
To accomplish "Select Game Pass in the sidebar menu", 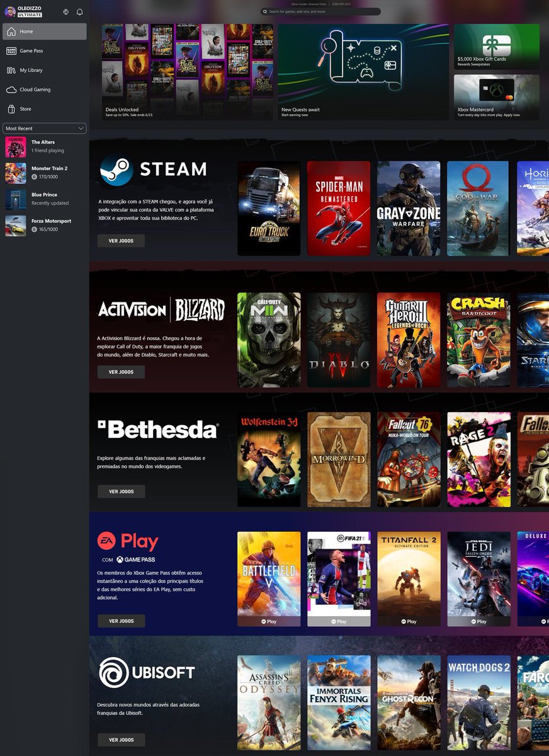I will 45,51.
